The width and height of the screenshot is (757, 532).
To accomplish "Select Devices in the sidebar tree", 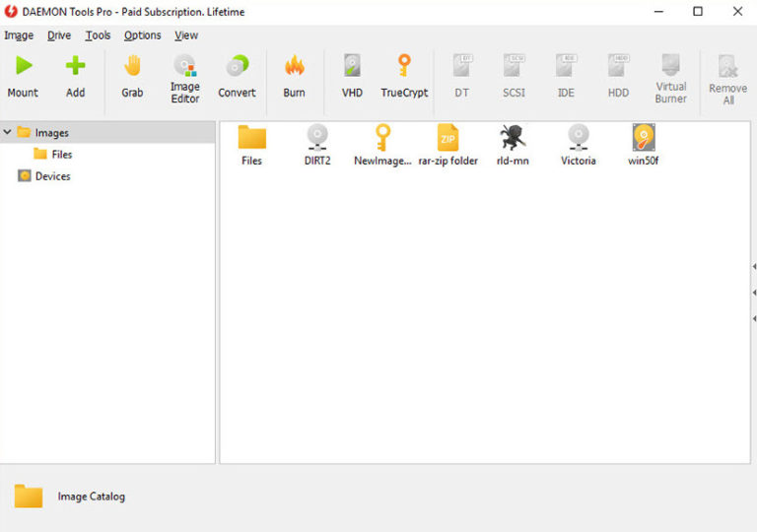I will point(52,175).
